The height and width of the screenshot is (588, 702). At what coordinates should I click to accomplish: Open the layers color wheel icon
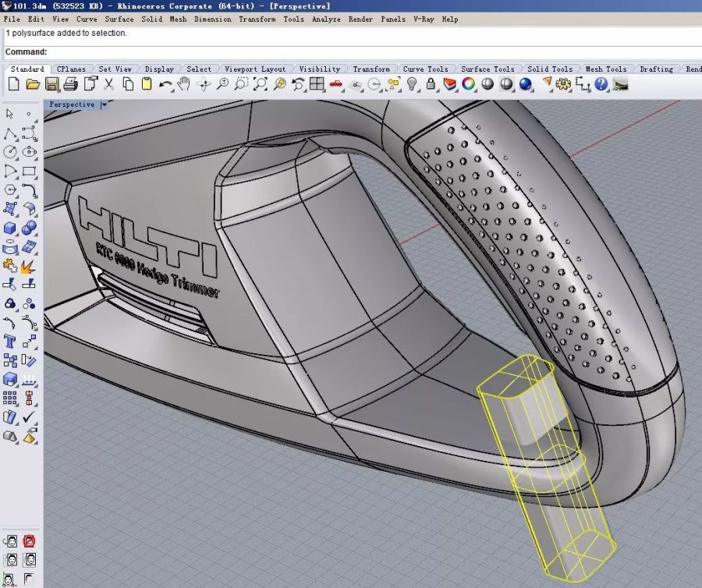coord(468,84)
